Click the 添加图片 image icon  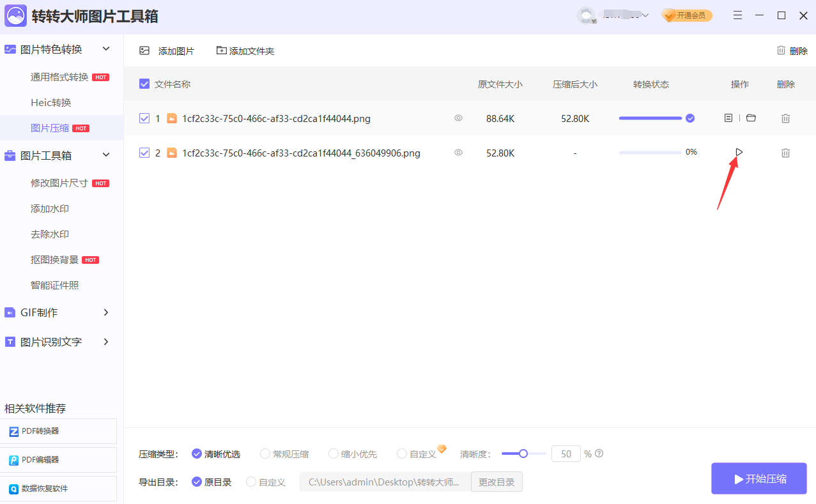click(x=144, y=50)
